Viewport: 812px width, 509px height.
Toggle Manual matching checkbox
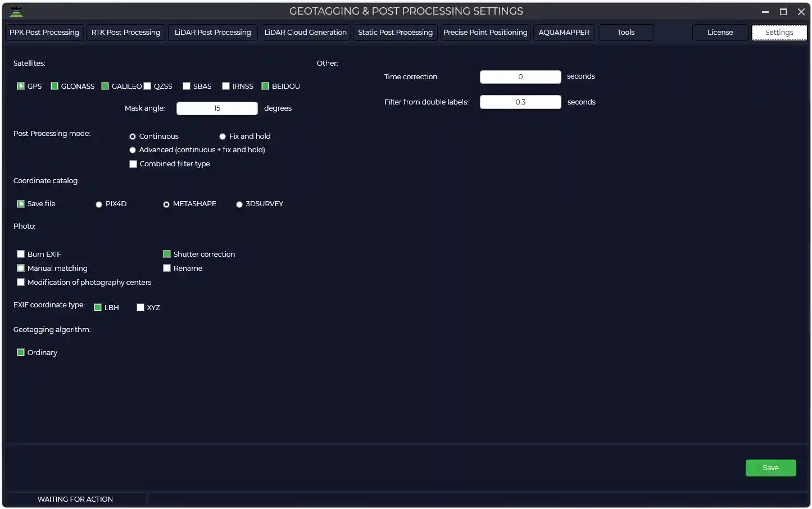21,268
